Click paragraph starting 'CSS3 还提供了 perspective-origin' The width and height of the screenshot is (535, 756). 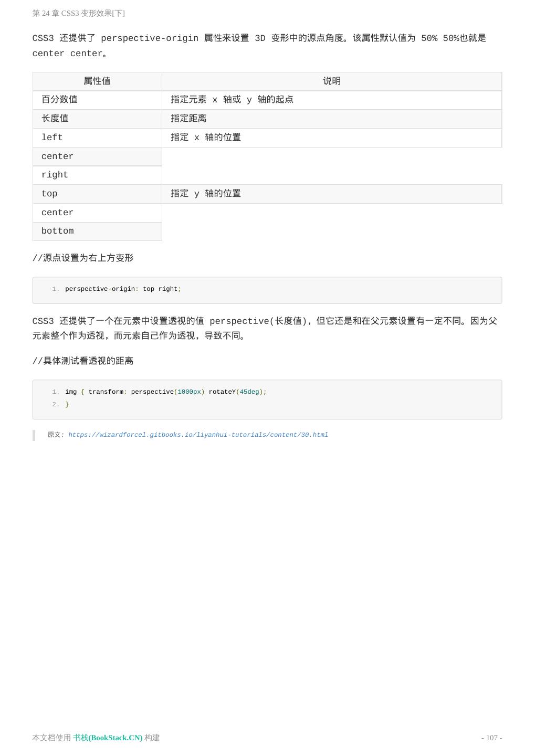click(x=260, y=46)
